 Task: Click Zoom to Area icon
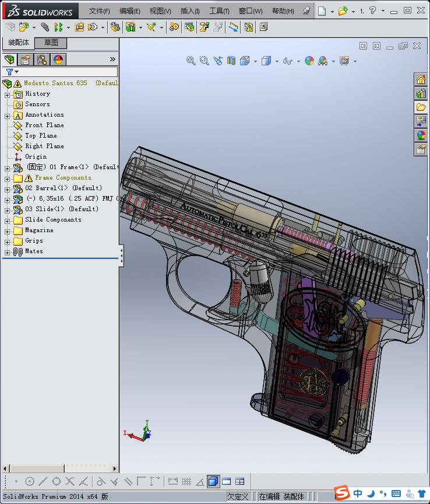[205, 61]
